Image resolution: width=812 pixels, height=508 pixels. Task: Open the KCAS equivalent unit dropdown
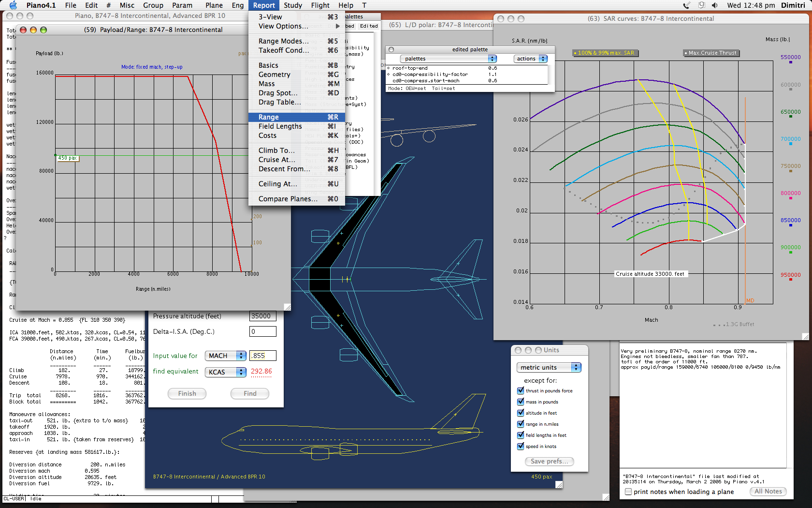point(226,372)
